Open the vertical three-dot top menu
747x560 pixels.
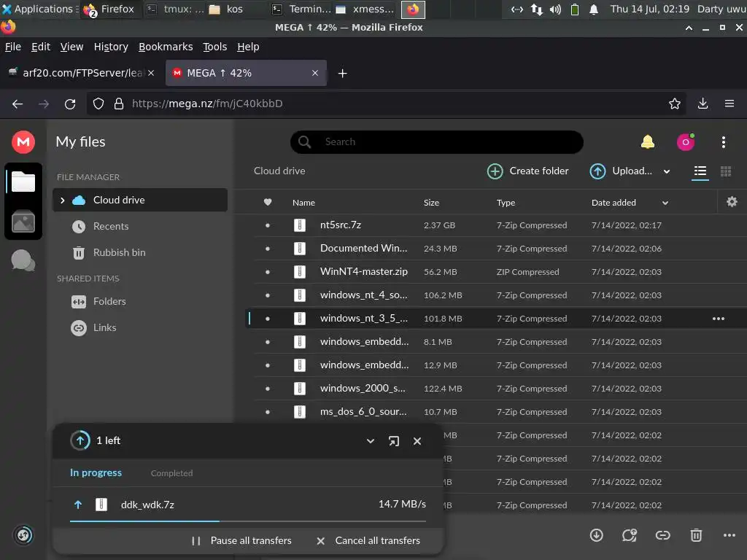pyautogui.click(x=723, y=142)
